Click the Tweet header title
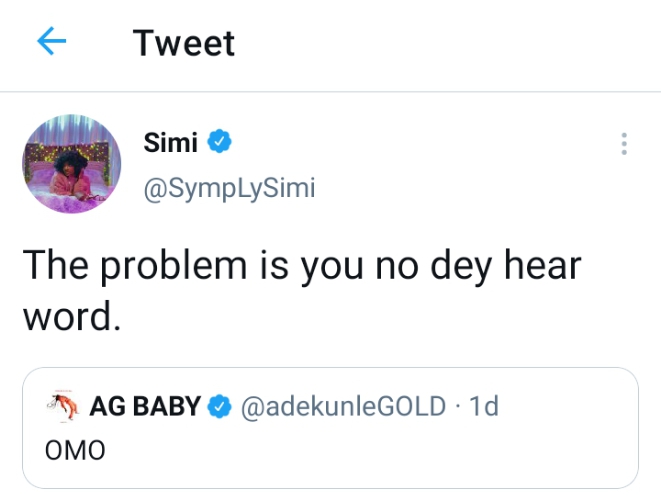Screen dimensions: 661x498 (x=184, y=43)
